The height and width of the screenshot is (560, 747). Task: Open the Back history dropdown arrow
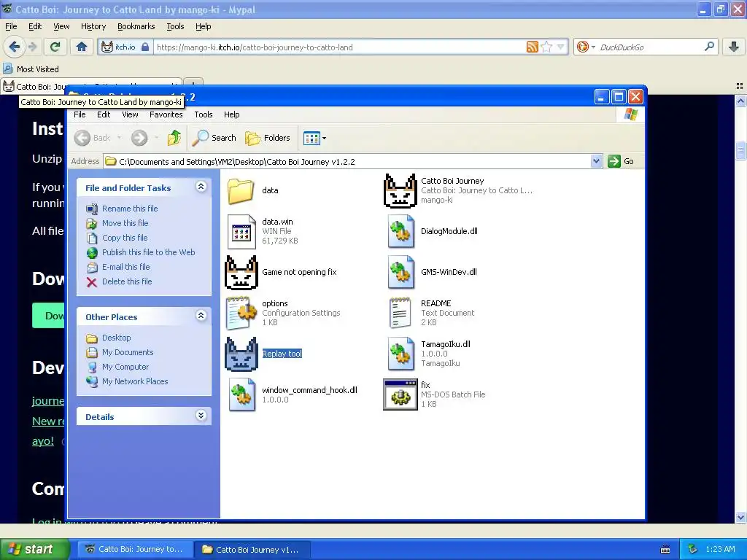[x=119, y=138]
